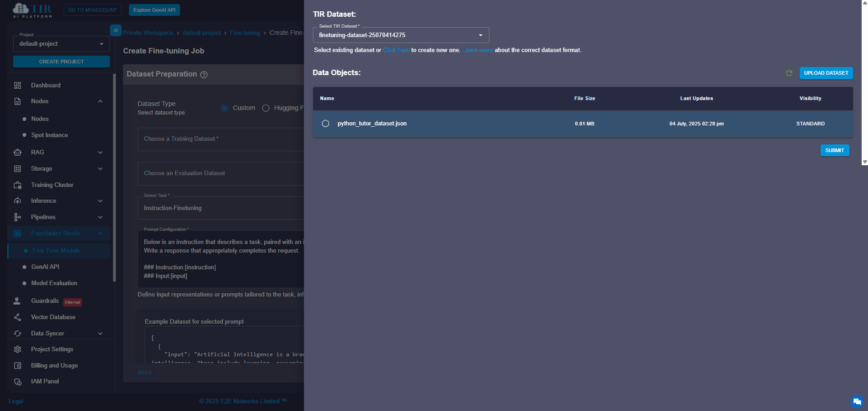Open Fine-tuning breadcrumb link
Screen dimensions: 868x411
(245, 33)
